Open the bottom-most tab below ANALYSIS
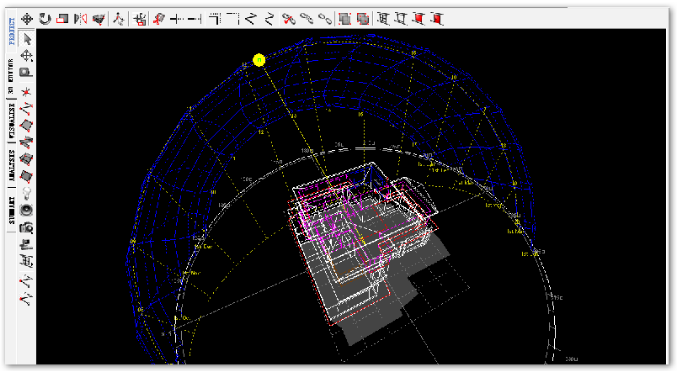The image size is (678, 371). point(12,211)
